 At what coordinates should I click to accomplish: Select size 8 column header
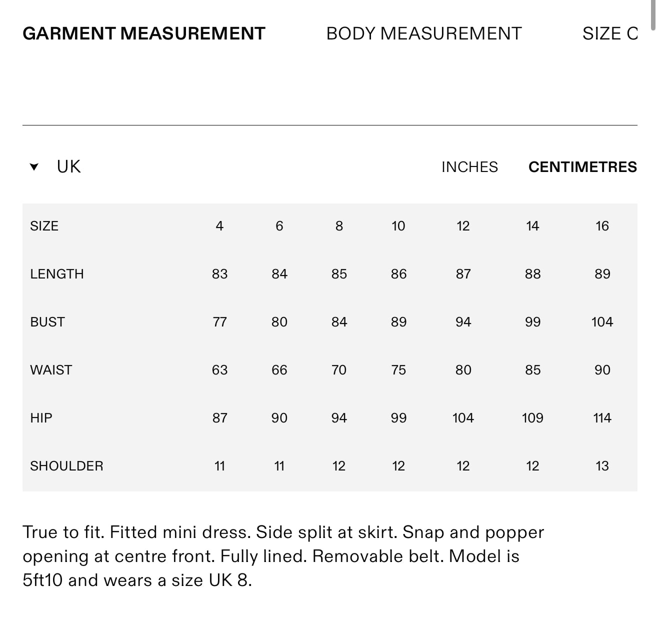339,226
